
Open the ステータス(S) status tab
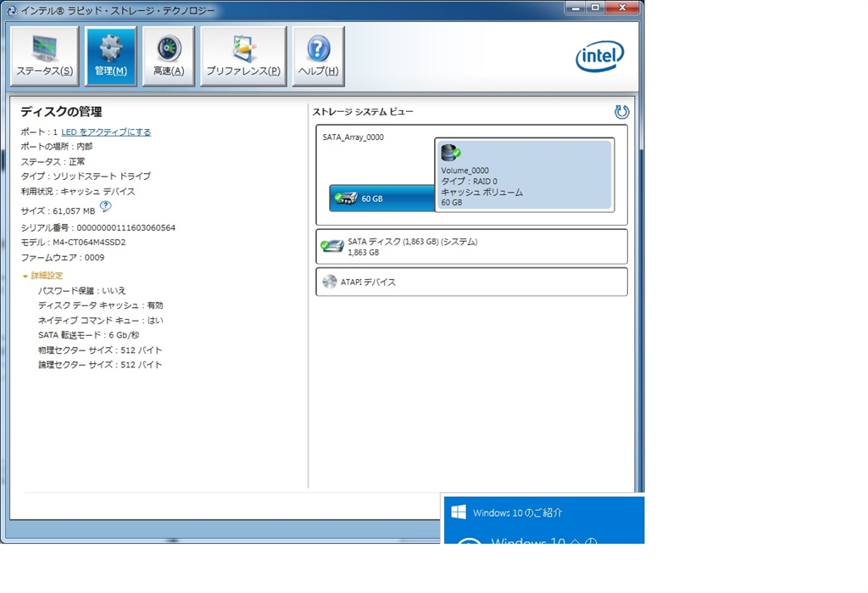click(44, 57)
